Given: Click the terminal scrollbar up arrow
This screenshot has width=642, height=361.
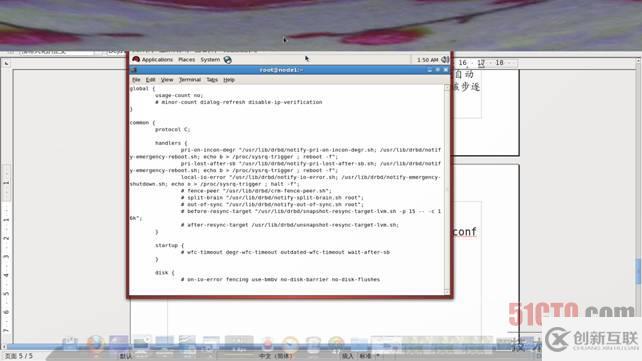Looking at the screenshot, I should (x=447, y=88).
